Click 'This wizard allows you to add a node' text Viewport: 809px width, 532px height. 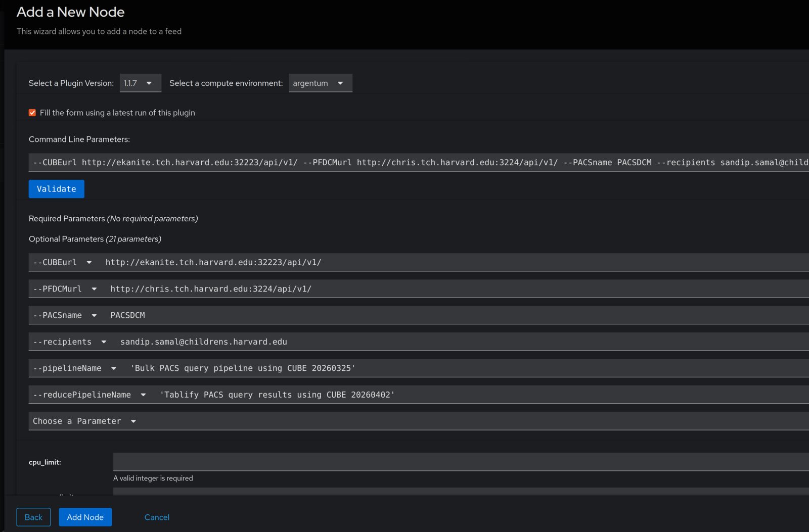[x=99, y=31]
